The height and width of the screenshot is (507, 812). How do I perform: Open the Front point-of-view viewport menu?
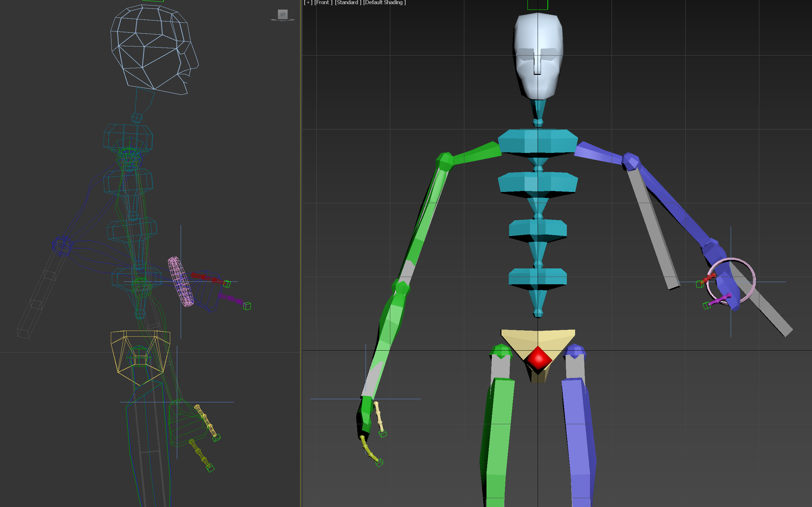pyautogui.click(x=323, y=3)
